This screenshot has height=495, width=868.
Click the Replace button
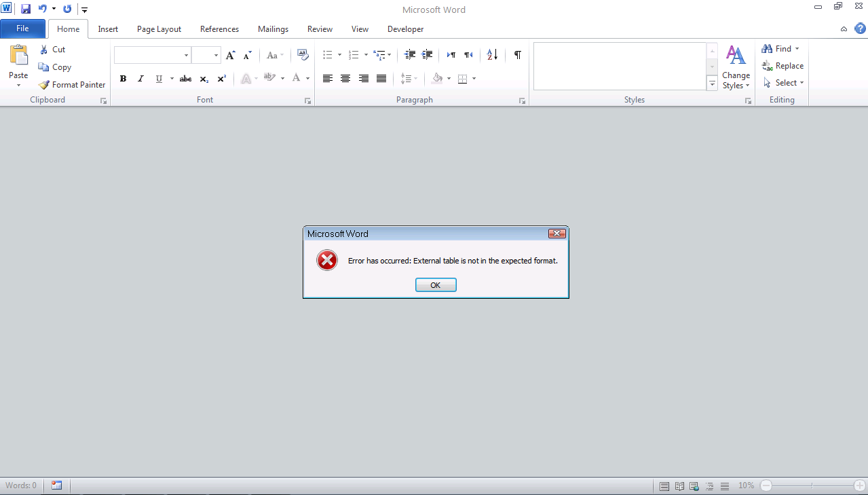point(782,66)
